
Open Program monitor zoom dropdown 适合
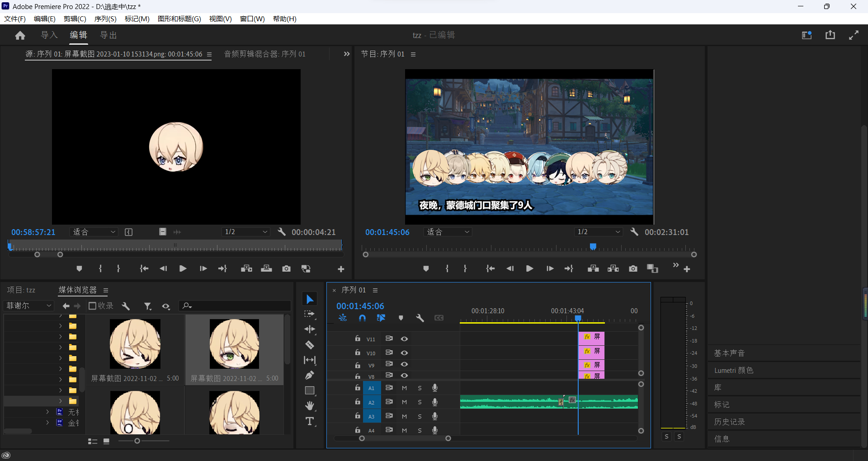pos(448,232)
